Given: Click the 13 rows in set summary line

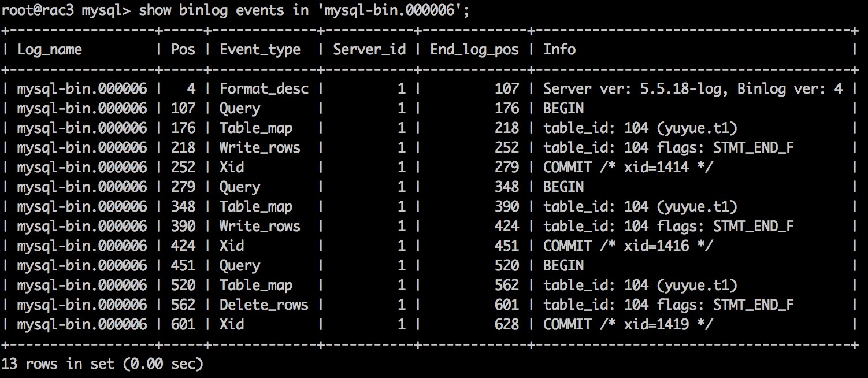Looking at the screenshot, I should tap(102, 364).
